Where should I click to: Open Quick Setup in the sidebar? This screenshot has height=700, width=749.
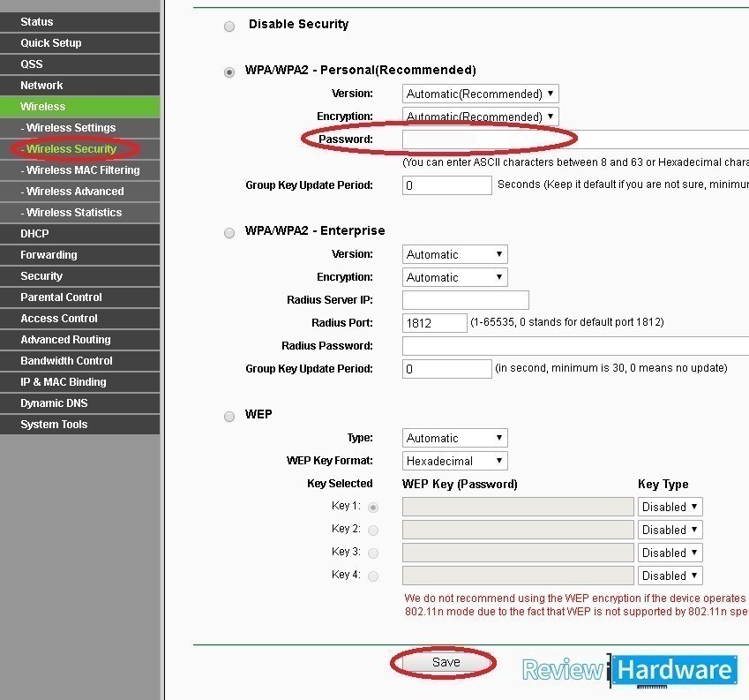tap(79, 43)
